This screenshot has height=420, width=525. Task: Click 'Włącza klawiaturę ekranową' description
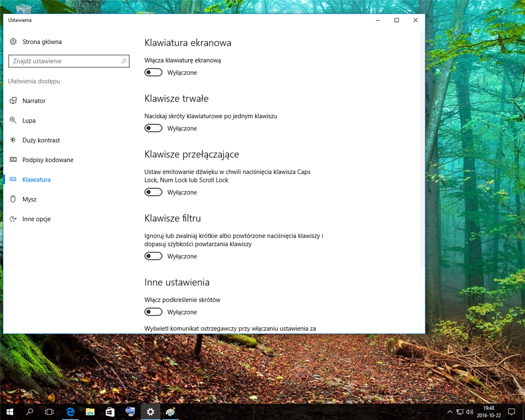(183, 61)
